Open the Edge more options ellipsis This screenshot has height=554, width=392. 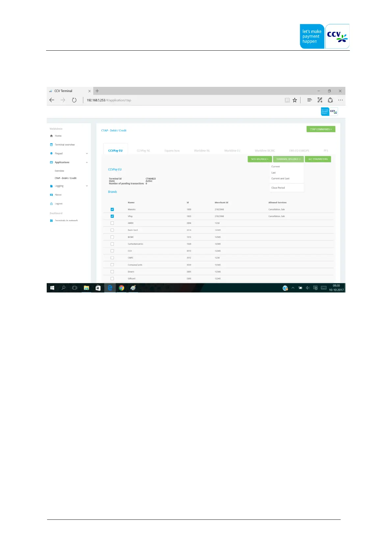(340, 100)
